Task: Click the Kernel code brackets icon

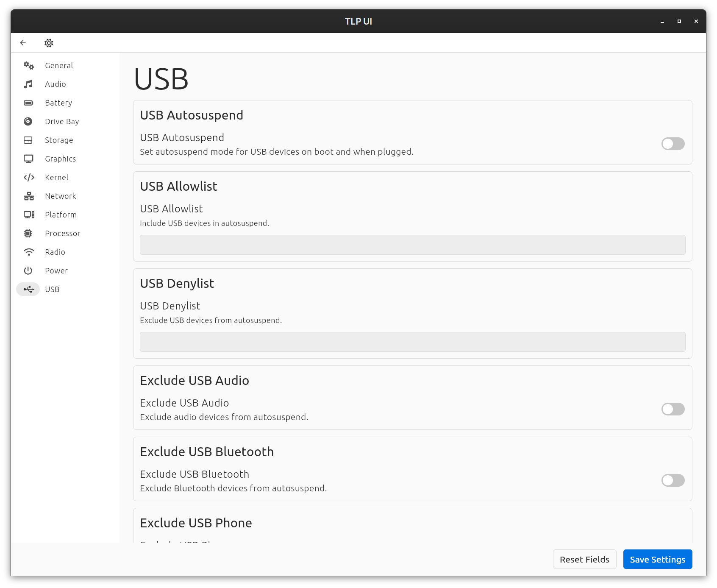Action: coord(28,177)
